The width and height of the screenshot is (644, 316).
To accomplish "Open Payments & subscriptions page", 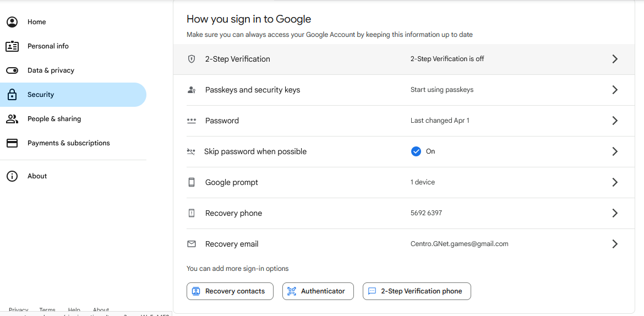I will click(x=68, y=143).
